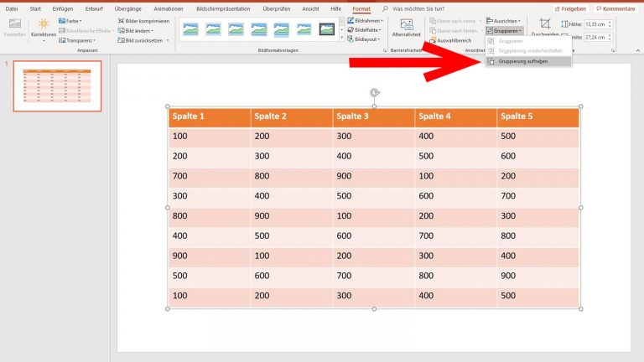Switch to the Hilfe tab
644x362 pixels.
[336, 8]
